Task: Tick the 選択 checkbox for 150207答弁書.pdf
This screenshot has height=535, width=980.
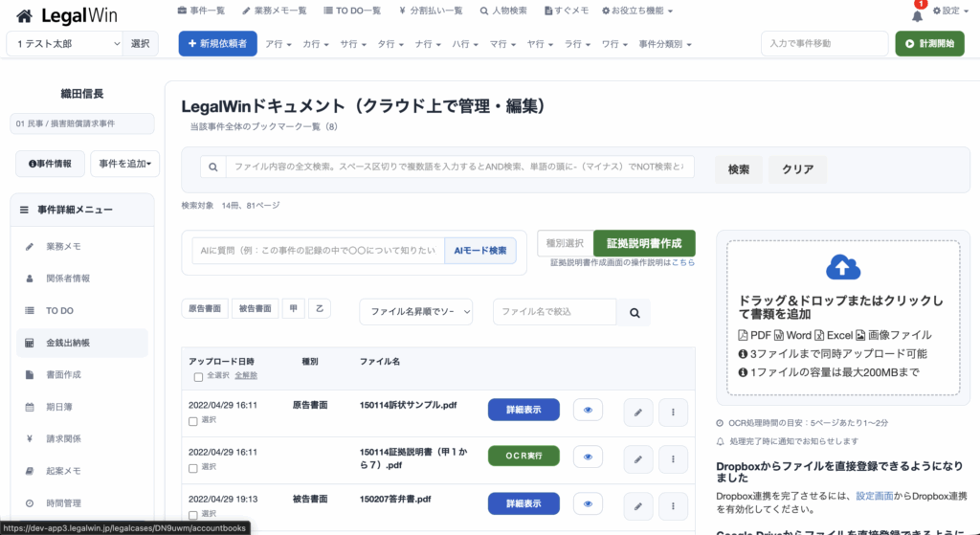Action: 193,514
